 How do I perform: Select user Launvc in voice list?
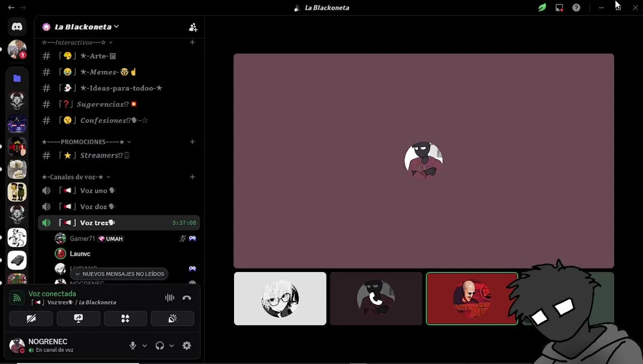(126, 254)
